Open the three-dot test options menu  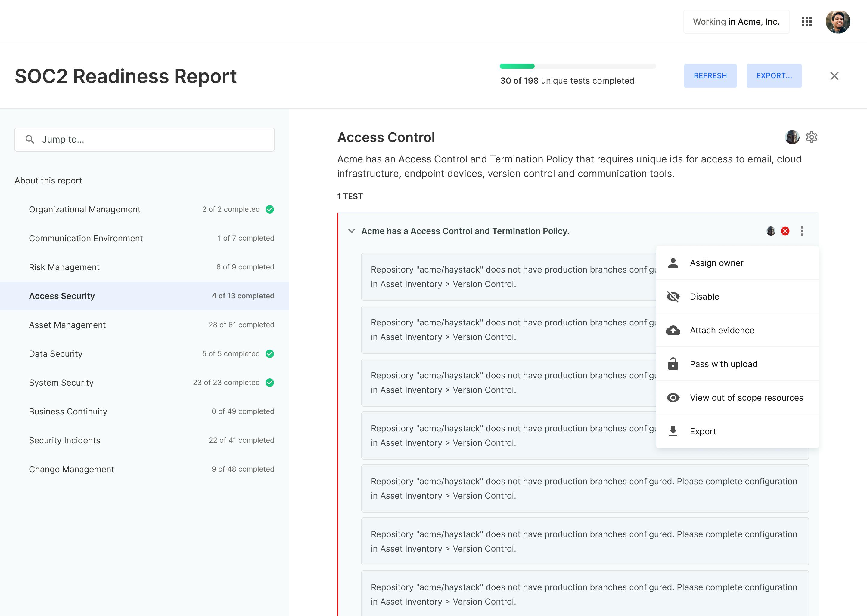pyautogui.click(x=802, y=231)
